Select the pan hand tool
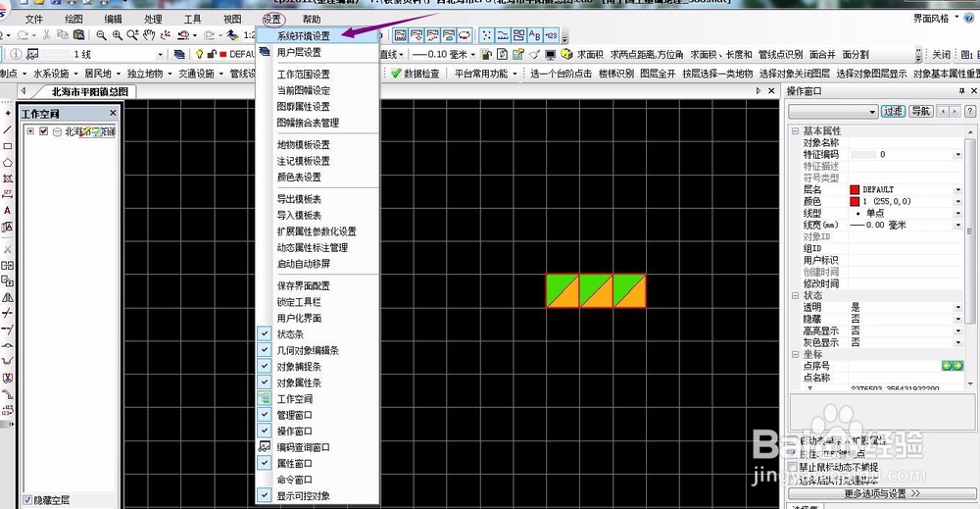This screenshot has width=980, height=509. (149, 35)
